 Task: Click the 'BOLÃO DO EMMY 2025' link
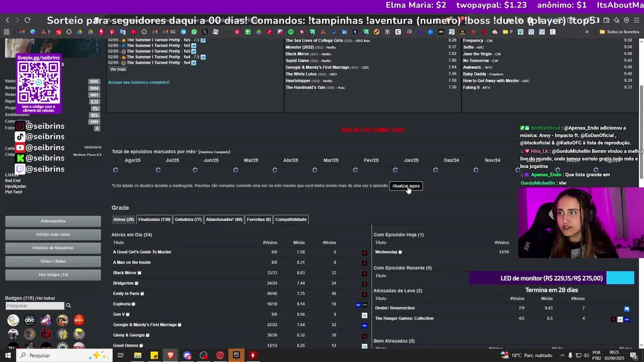click(373, 130)
